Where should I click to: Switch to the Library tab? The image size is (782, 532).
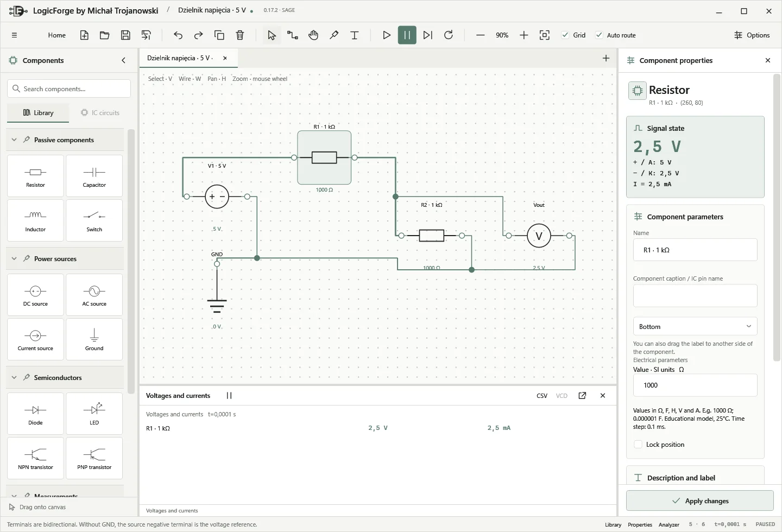(38, 113)
